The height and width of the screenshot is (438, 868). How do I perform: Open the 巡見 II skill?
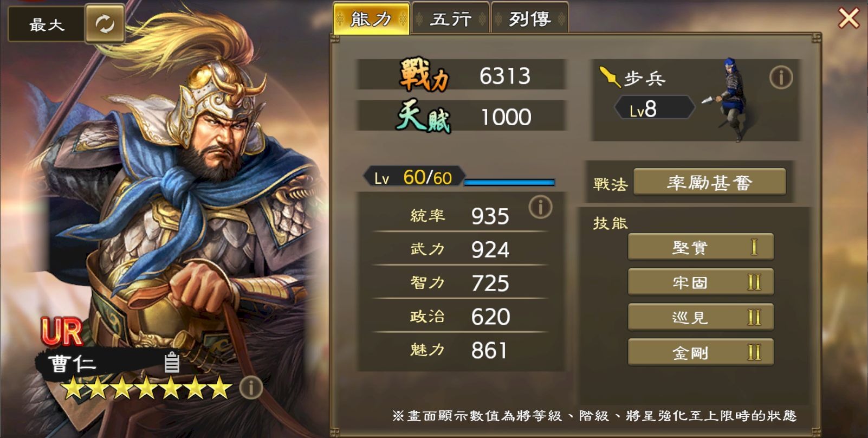click(701, 317)
